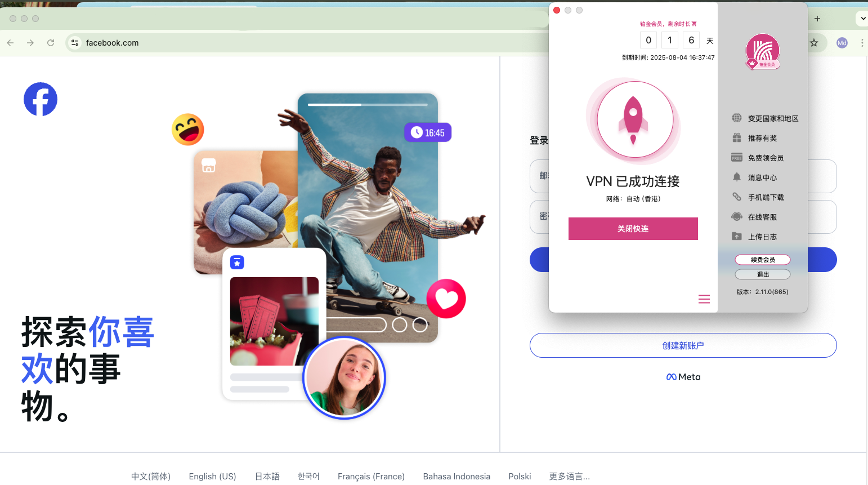
Task: Click the 16:45 clock badge
Action: tap(428, 132)
